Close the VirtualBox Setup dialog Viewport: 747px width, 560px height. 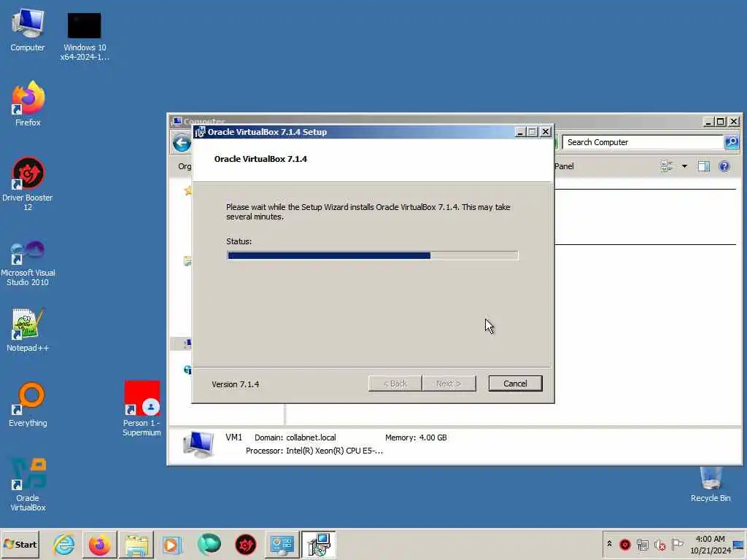coord(546,132)
